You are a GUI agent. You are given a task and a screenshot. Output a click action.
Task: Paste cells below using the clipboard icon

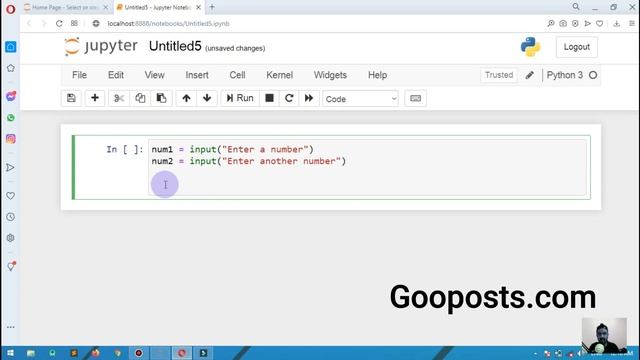click(x=161, y=98)
